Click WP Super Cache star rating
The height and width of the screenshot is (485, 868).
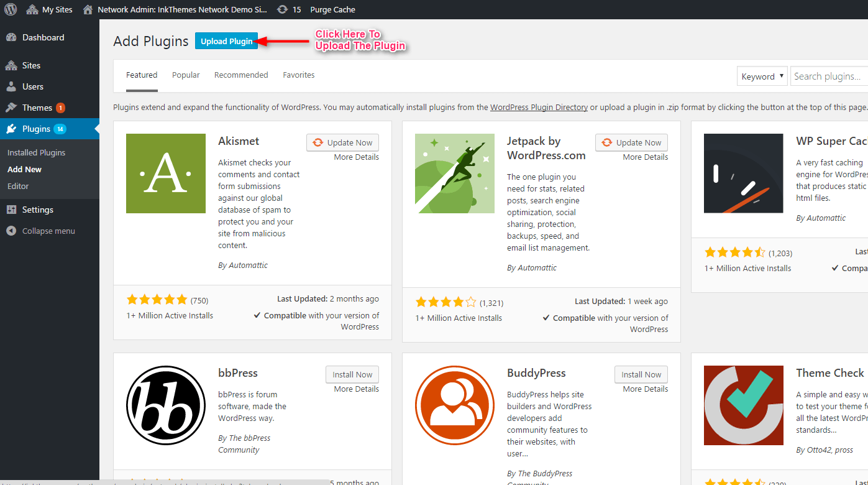(734, 252)
